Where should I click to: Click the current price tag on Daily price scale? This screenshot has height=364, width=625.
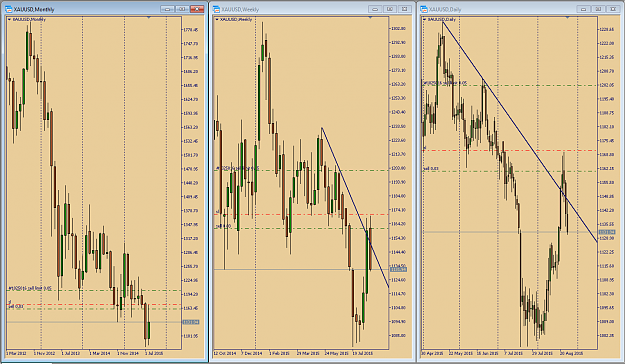607,232
